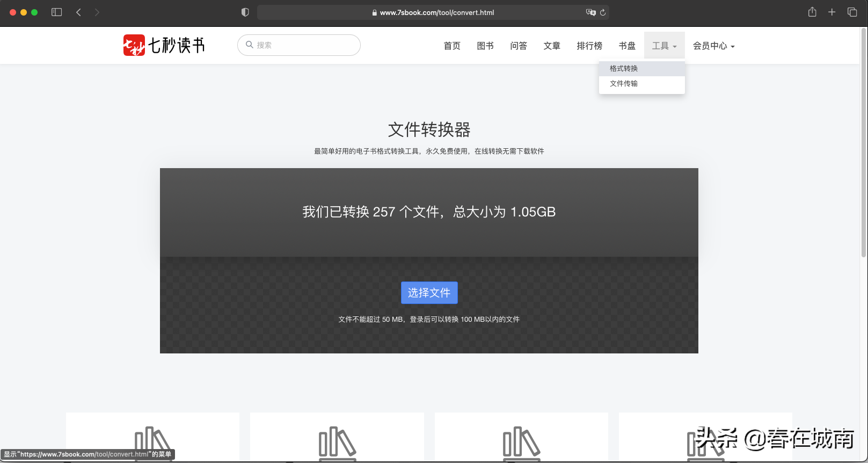Image resolution: width=868 pixels, height=463 pixels.
Task: Show tab overview icon
Action: click(x=852, y=12)
